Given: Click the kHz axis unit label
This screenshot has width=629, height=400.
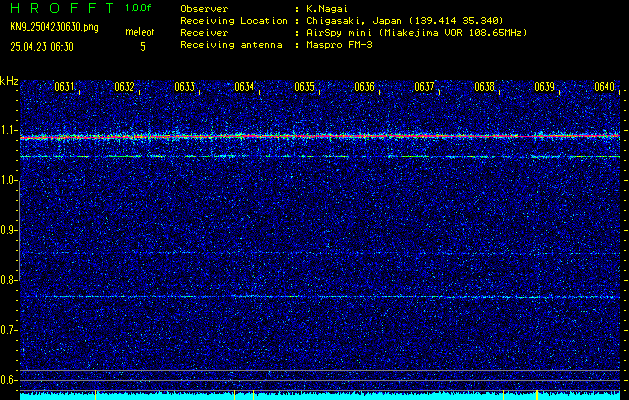Looking at the screenshot, I should [9, 81].
